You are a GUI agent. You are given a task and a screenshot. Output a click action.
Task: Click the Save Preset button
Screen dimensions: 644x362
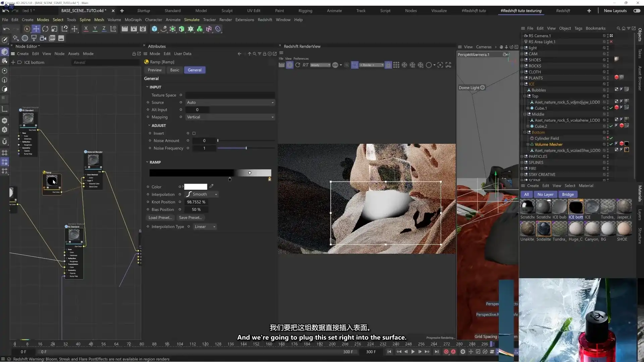tap(190, 218)
